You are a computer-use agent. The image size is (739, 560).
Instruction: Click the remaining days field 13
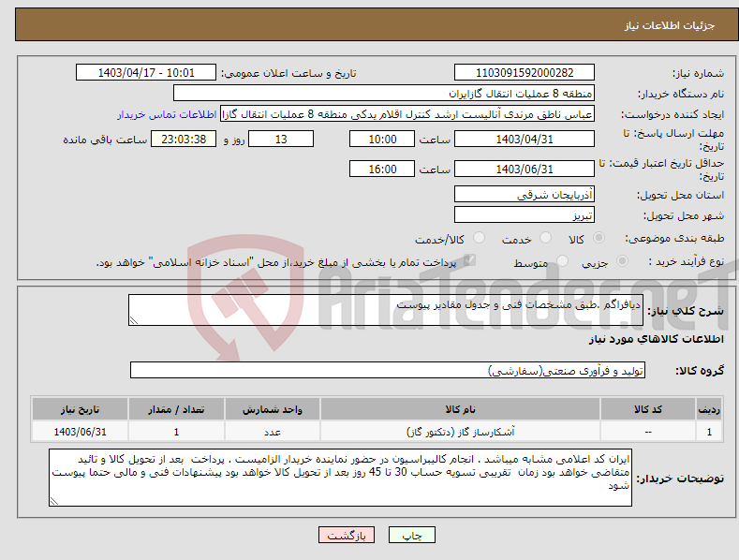[281, 139]
